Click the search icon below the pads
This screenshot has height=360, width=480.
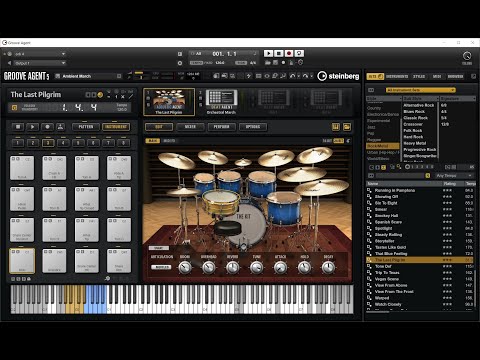107,278
